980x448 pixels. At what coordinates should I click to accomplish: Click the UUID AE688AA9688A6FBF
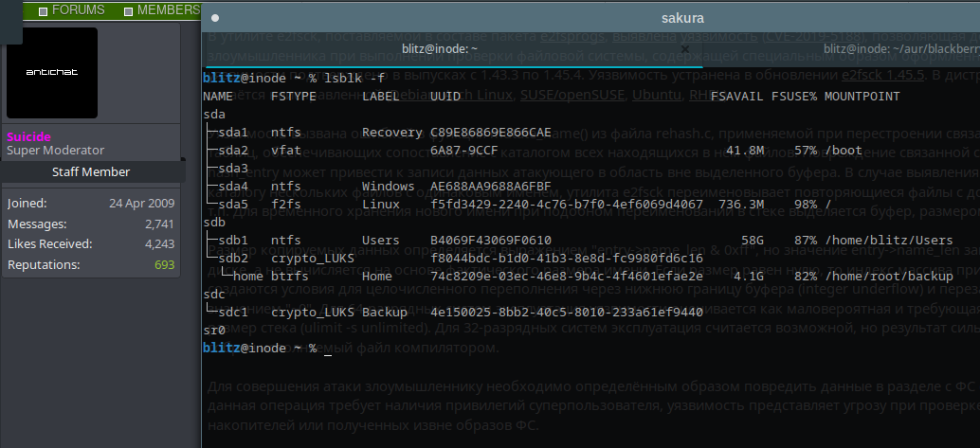[491, 187]
